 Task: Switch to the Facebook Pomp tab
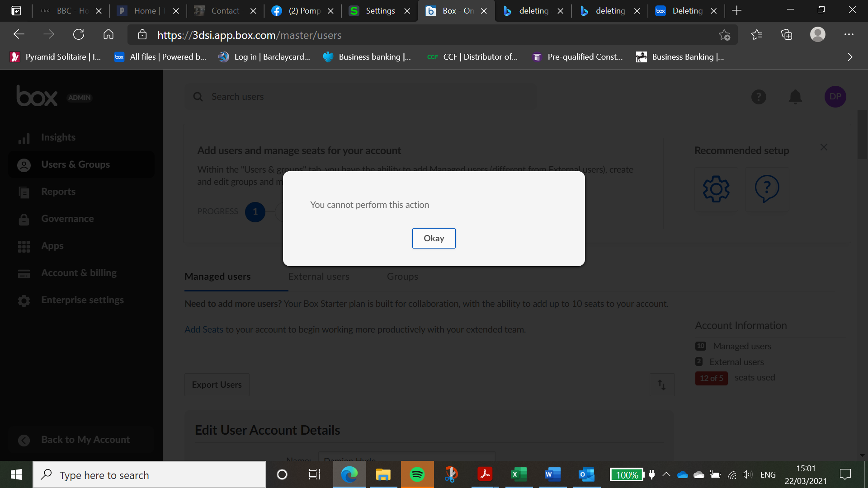click(x=303, y=11)
